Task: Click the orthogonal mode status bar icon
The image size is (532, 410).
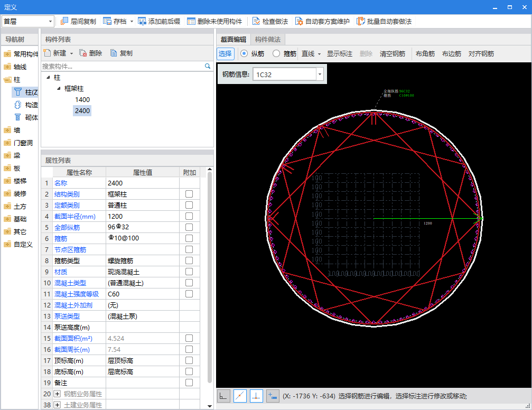Action: tap(223, 396)
